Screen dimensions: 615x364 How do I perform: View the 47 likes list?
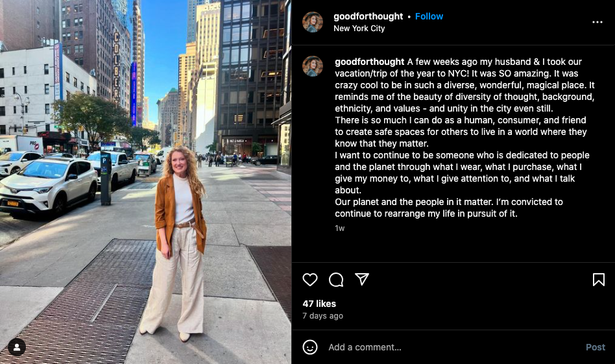pyautogui.click(x=319, y=304)
